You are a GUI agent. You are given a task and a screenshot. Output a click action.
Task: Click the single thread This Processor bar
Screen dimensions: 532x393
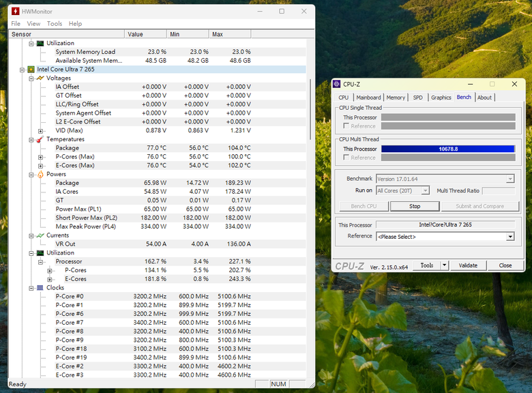448,117
